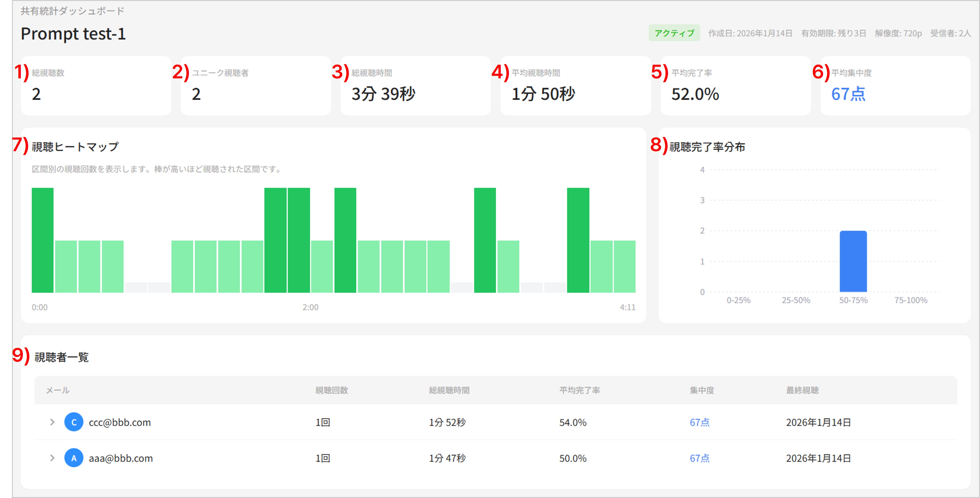Expand the aaa@bbb.com viewer row chevron

52,458
